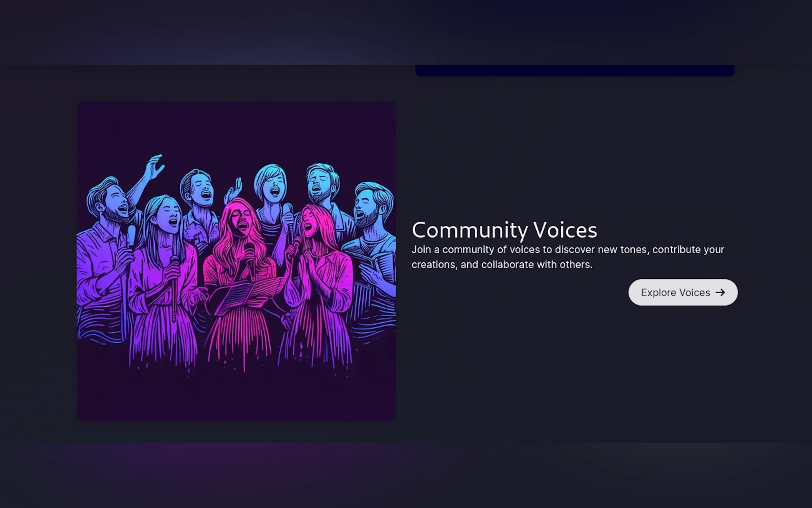Click the dark blue card edge above the section
This screenshot has height=508, width=812.
click(575, 70)
